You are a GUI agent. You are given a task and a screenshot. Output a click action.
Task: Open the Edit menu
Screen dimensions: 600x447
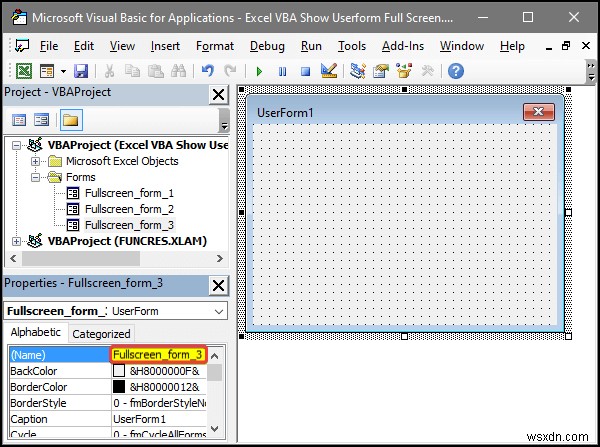[84, 46]
